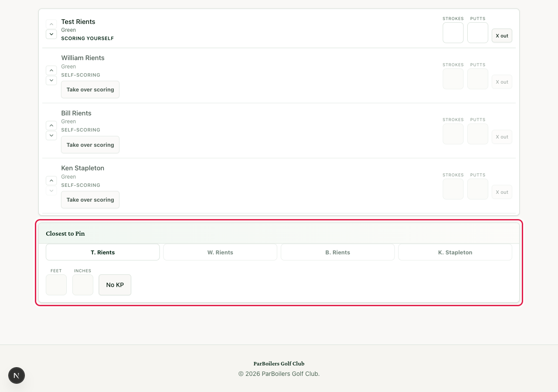This screenshot has height=392, width=558.
Task: Click the William Rients player name
Action: click(83, 58)
